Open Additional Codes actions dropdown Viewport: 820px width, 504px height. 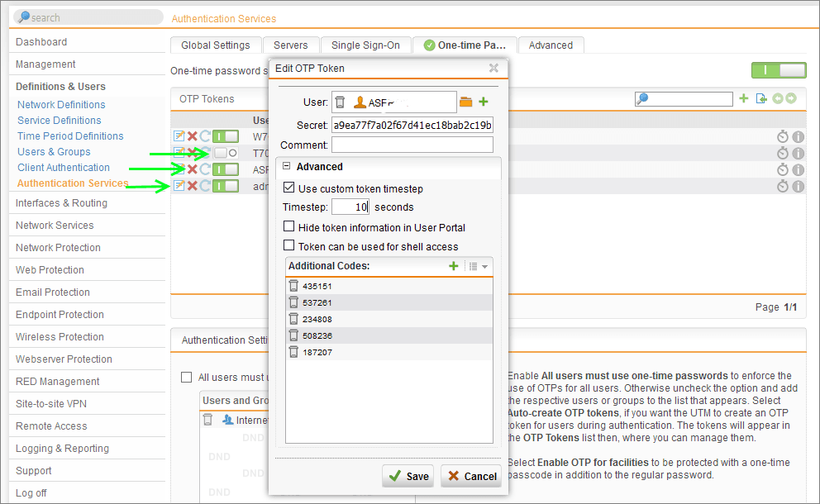[479, 267]
